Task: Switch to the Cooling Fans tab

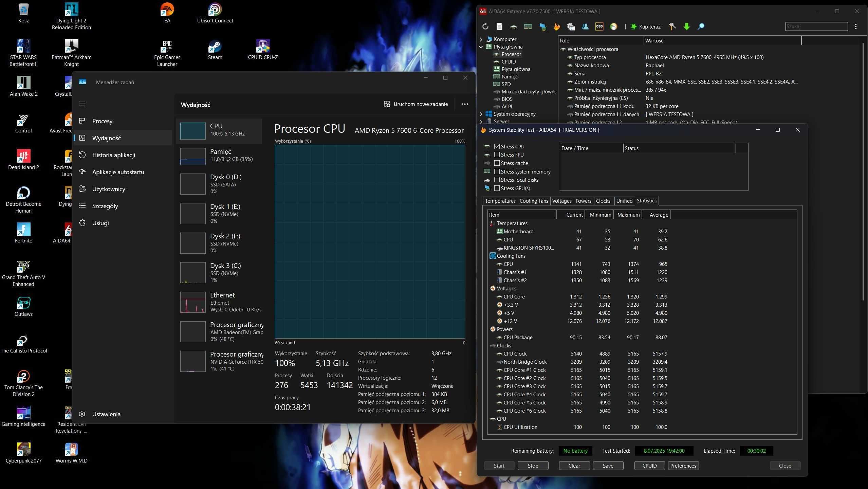Action: click(534, 201)
